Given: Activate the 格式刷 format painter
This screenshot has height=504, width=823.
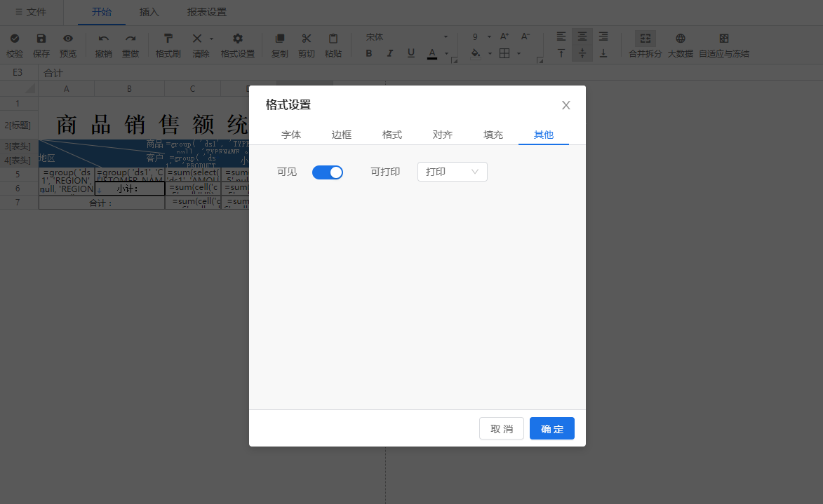Looking at the screenshot, I should [x=168, y=39].
